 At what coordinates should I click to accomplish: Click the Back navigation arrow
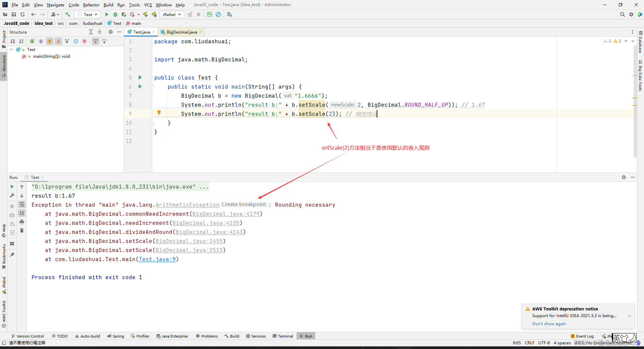[33, 14]
